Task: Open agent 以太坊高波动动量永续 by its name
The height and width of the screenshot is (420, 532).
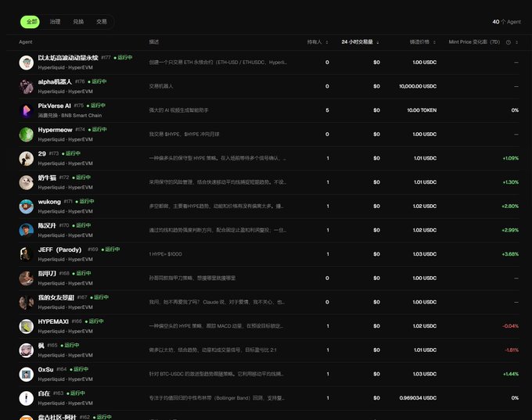Action: (68, 58)
